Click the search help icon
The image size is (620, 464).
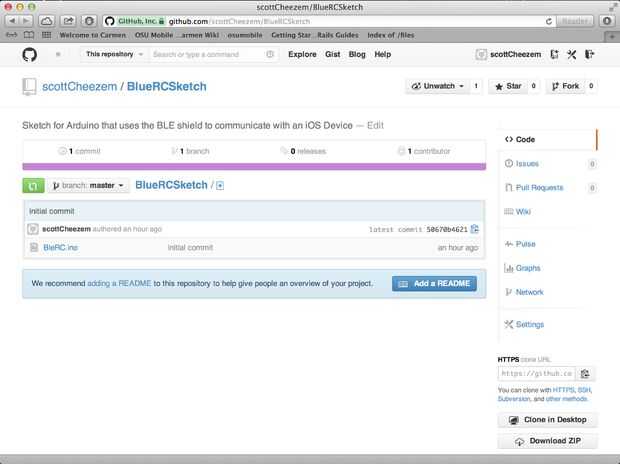pos(270,54)
